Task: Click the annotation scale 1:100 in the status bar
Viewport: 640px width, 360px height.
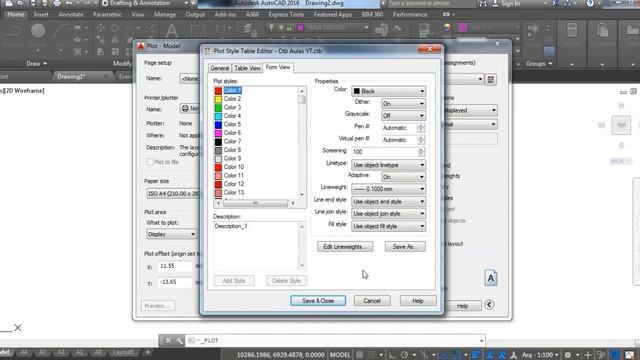Action: [x=540, y=355]
